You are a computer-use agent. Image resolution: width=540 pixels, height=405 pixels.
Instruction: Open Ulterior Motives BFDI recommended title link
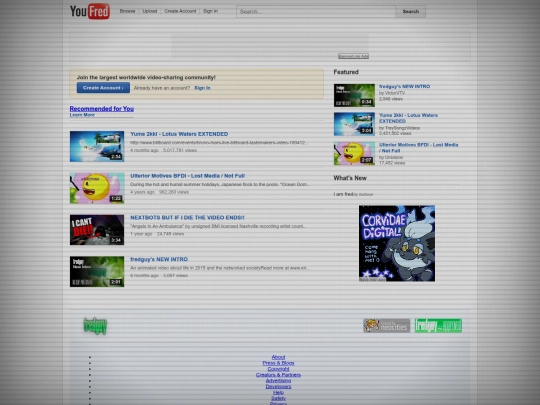187,176
